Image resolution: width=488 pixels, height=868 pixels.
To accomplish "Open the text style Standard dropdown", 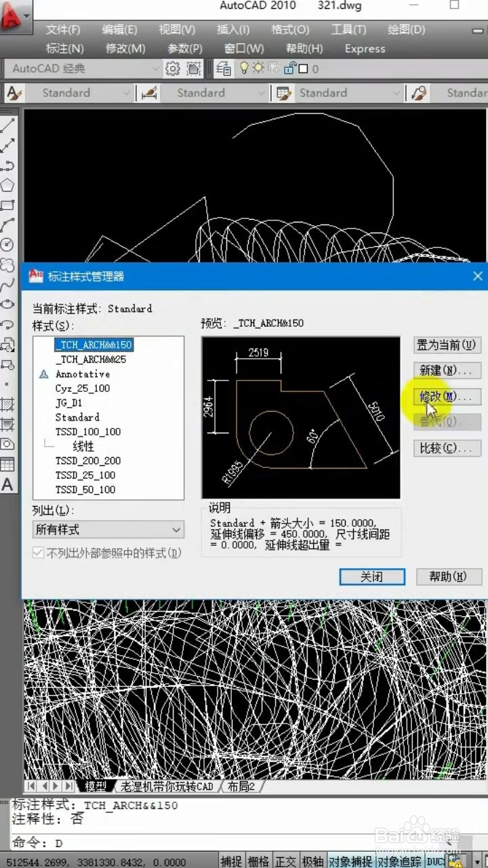I will point(80,93).
